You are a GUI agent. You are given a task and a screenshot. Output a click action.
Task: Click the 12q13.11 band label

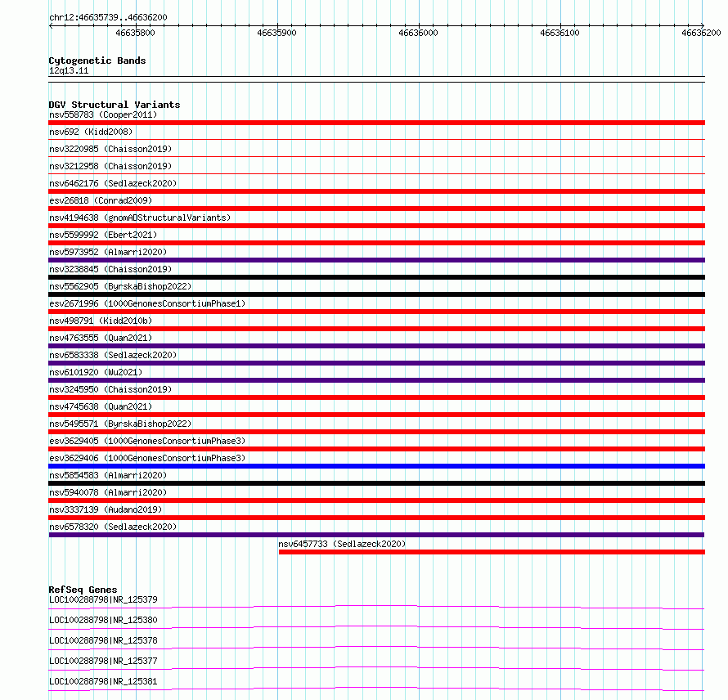pos(69,70)
